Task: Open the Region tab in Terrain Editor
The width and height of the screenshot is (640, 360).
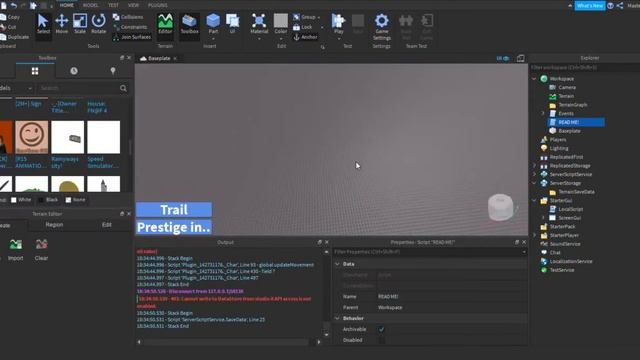Action: coord(54,225)
